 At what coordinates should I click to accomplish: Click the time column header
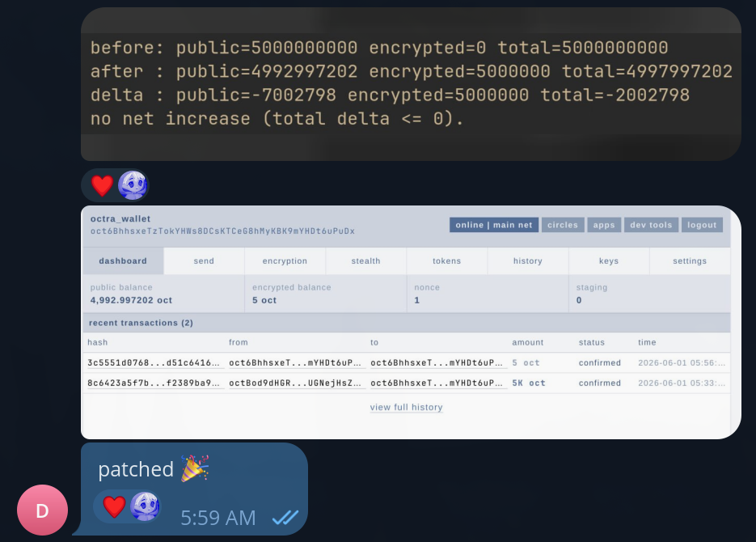[647, 342]
